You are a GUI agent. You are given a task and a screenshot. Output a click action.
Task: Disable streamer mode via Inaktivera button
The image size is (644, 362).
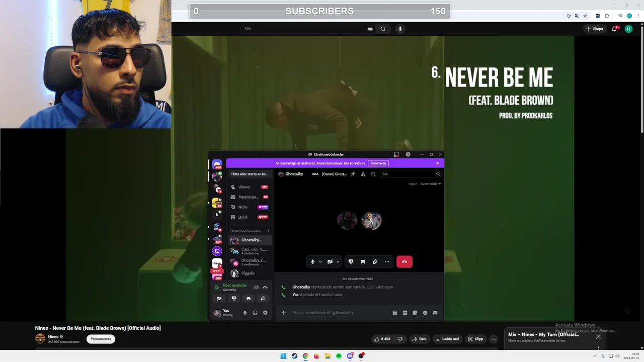click(x=378, y=163)
